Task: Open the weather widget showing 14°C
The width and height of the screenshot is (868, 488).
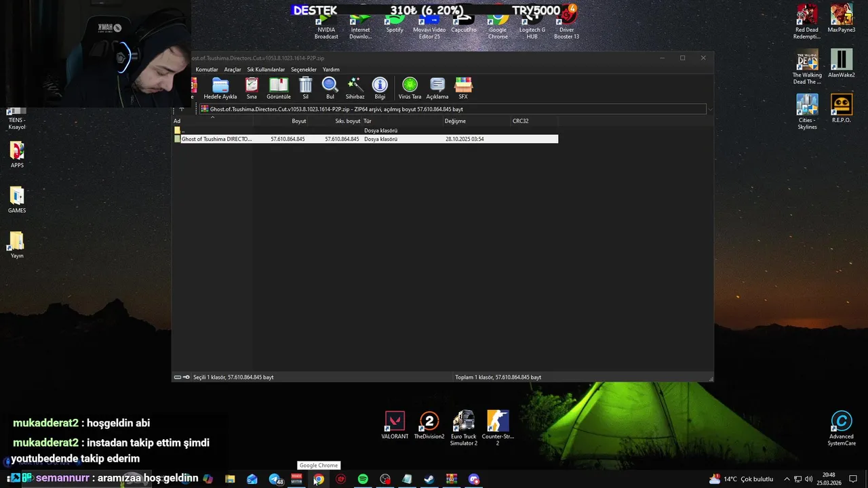Action: [741, 479]
